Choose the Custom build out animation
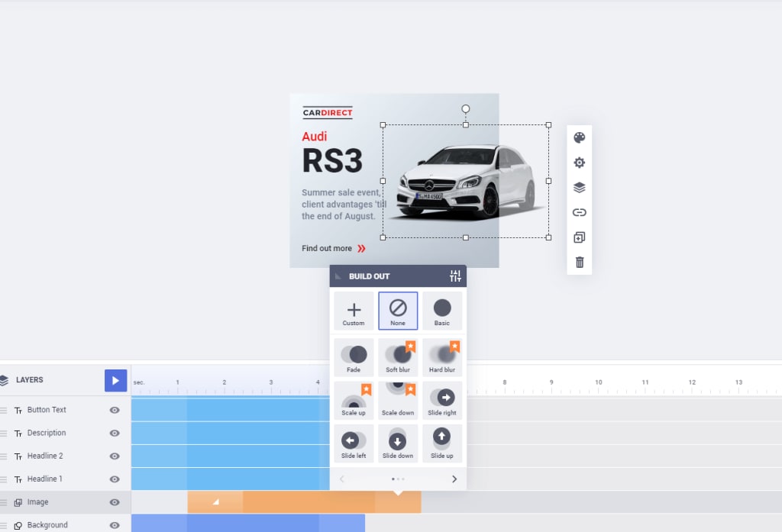This screenshot has height=532, width=782. coord(354,311)
